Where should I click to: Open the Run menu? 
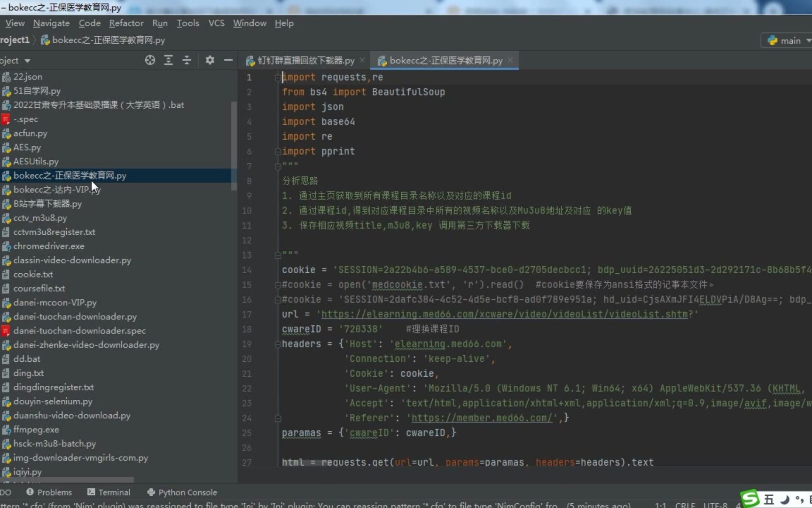pos(160,23)
